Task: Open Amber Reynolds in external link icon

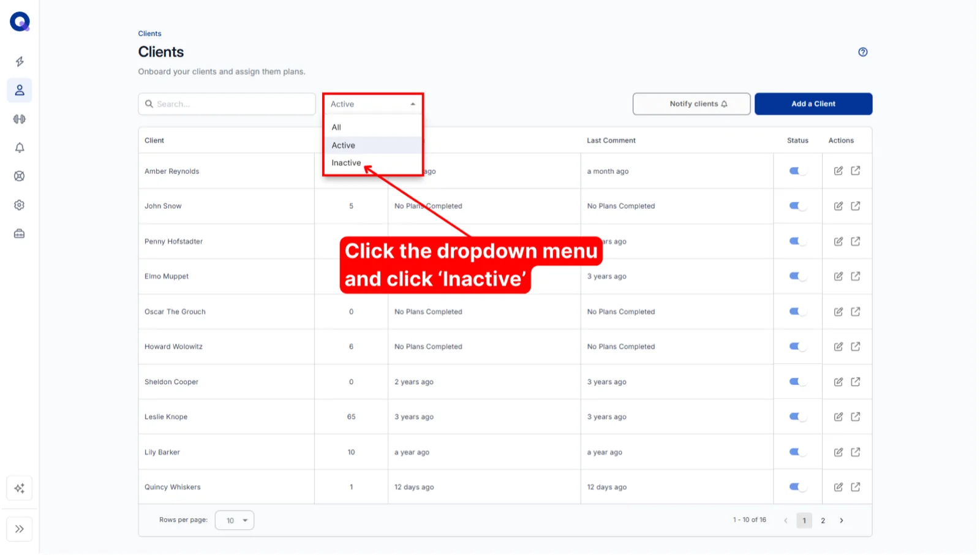Action: (x=855, y=171)
